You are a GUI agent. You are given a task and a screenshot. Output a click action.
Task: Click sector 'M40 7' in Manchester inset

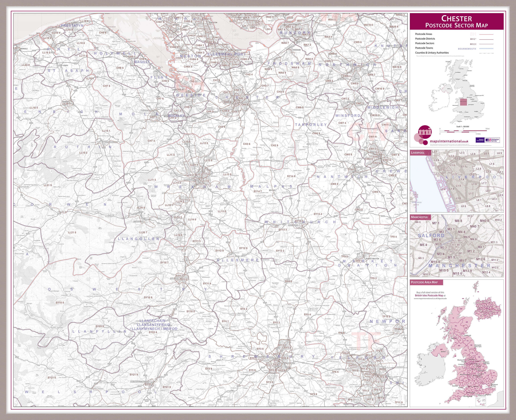tap(475, 226)
